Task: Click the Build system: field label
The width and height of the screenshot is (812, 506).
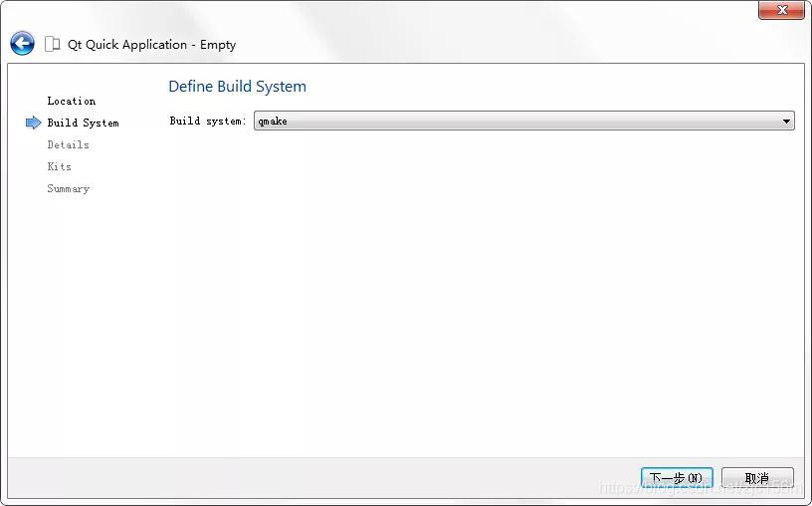Action: coord(208,121)
